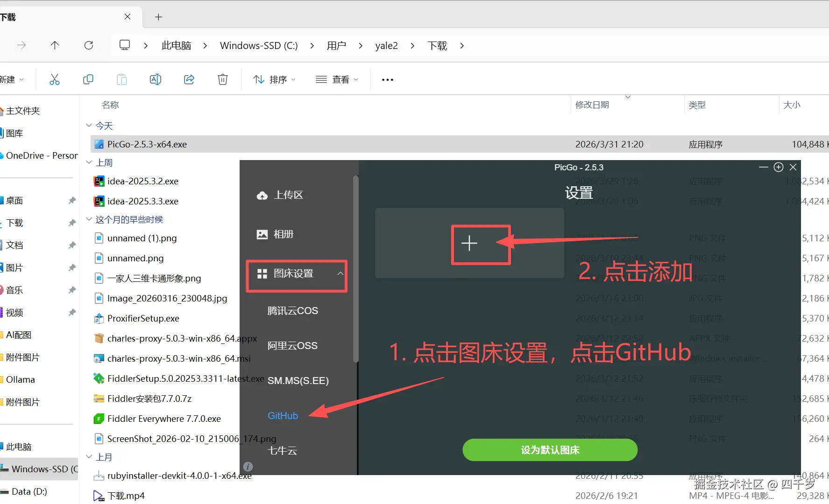Select the Cut scissors icon in the toolbar
Image resolution: width=829 pixels, height=504 pixels.
coord(55,79)
